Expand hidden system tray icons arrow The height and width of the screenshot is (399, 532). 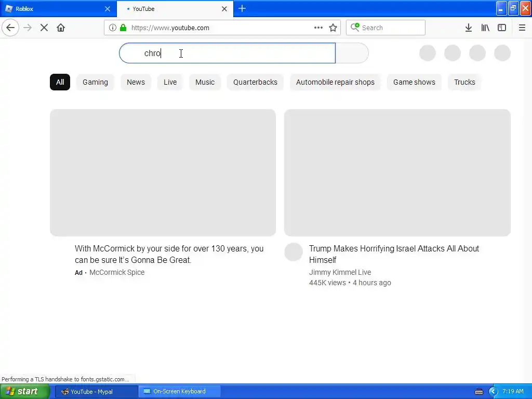point(493,392)
